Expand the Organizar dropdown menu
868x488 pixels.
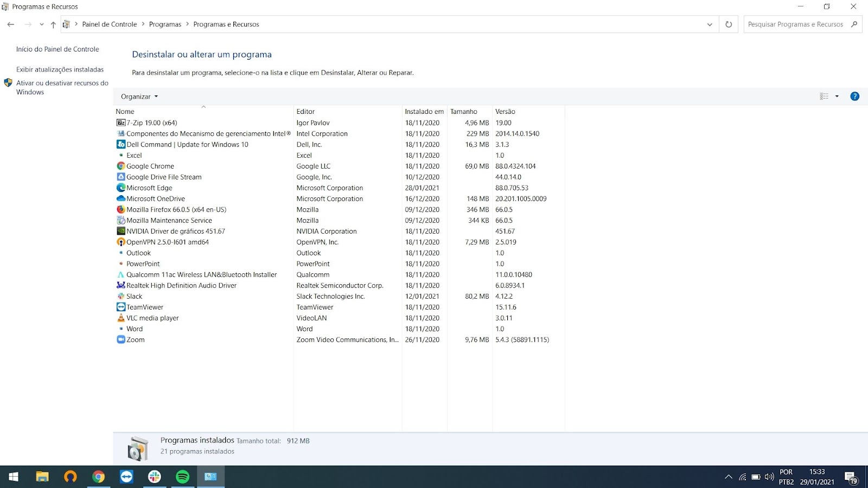coord(139,97)
